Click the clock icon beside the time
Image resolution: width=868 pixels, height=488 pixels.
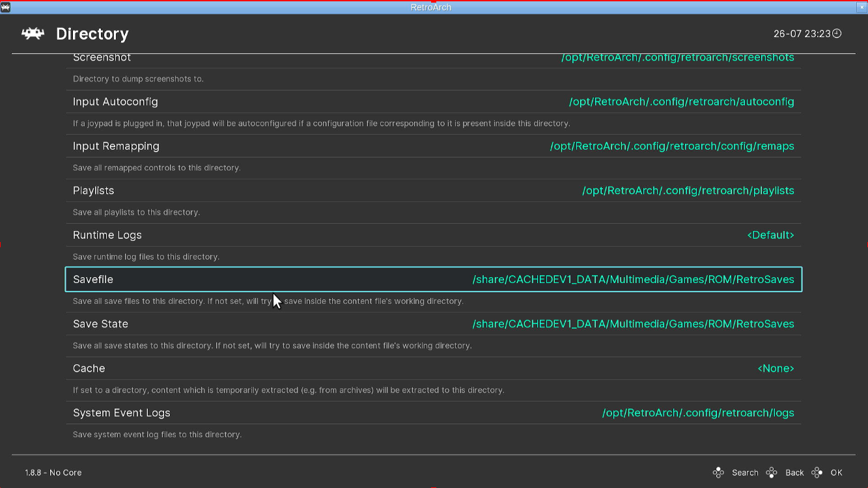[837, 34]
